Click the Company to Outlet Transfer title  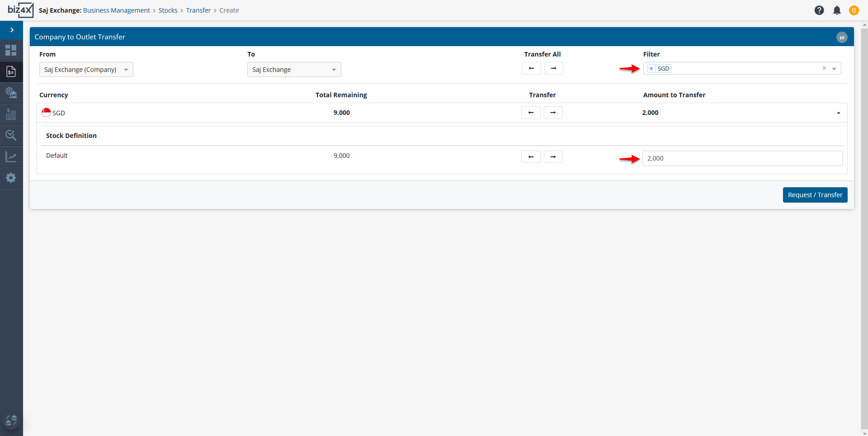pyautogui.click(x=80, y=37)
